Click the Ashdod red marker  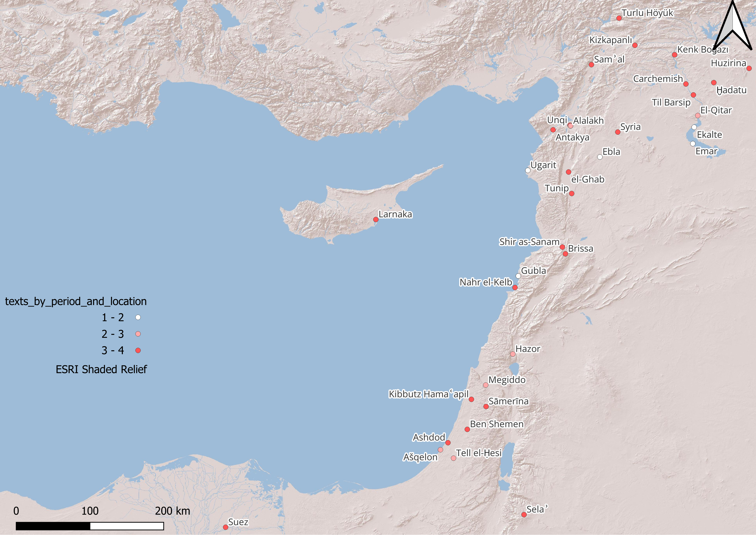coord(448,443)
